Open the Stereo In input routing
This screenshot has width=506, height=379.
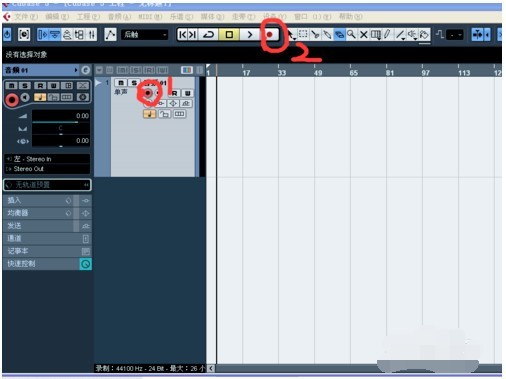[x=47, y=159]
